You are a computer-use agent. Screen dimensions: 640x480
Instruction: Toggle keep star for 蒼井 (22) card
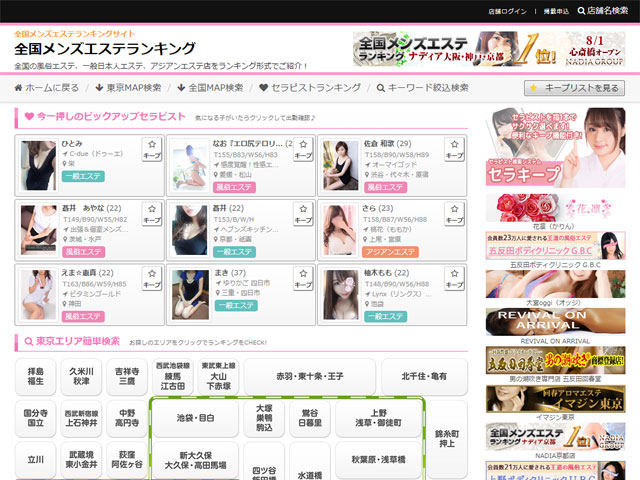coord(303,214)
